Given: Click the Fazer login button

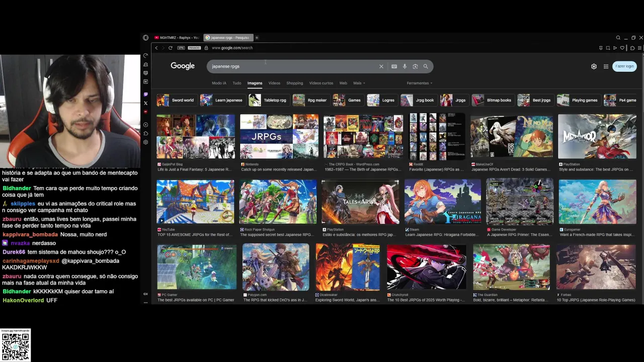Looking at the screenshot, I should (x=624, y=66).
